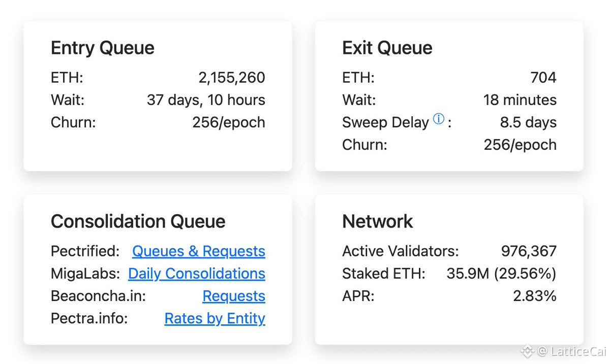Select the Active Validators count 976,367

click(x=529, y=251)
